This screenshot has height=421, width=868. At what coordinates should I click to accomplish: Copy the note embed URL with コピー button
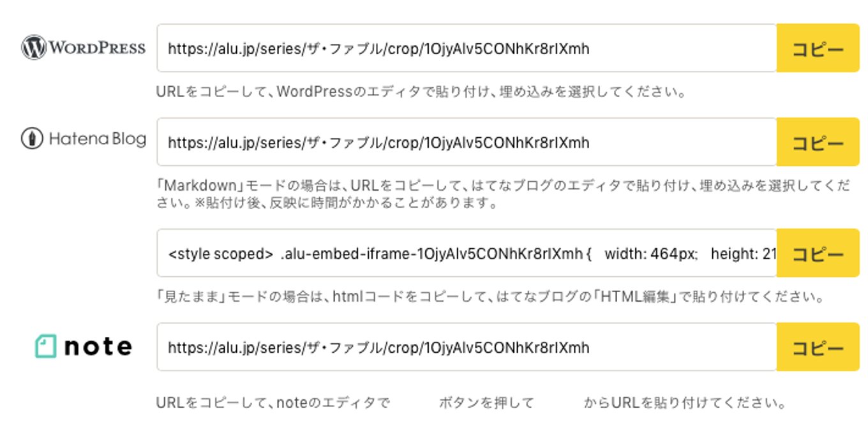point(818,347)
